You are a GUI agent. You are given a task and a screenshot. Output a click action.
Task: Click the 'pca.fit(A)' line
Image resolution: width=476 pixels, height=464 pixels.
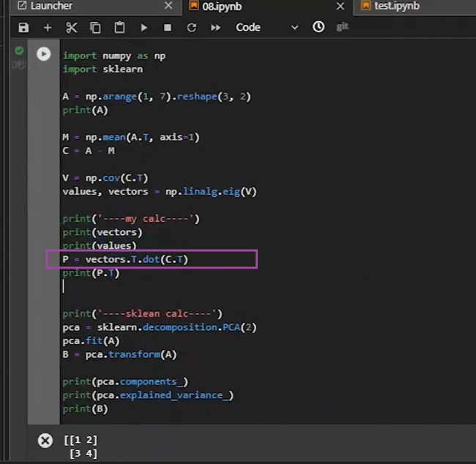pyautogui.click(x=91, y=341)
